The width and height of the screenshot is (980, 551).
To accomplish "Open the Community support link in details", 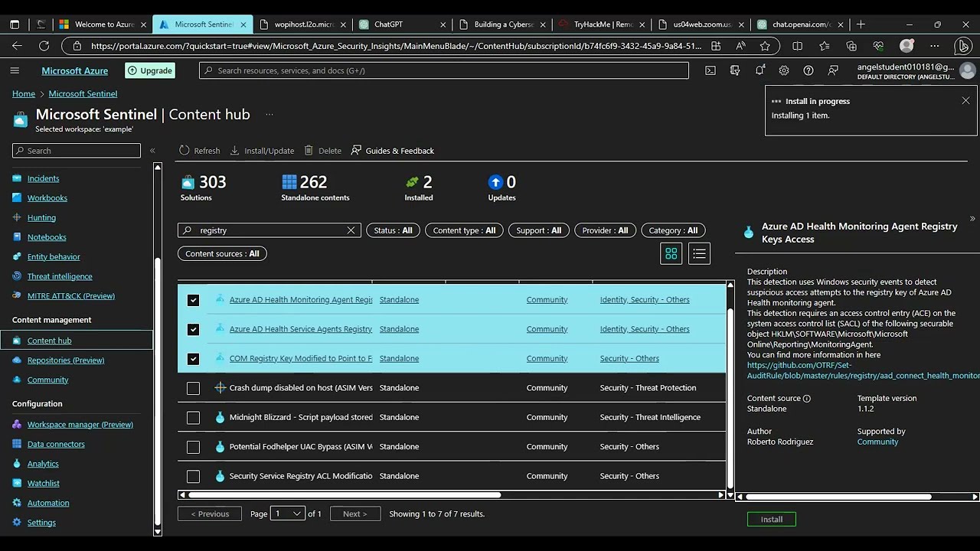I will (877, 442).
